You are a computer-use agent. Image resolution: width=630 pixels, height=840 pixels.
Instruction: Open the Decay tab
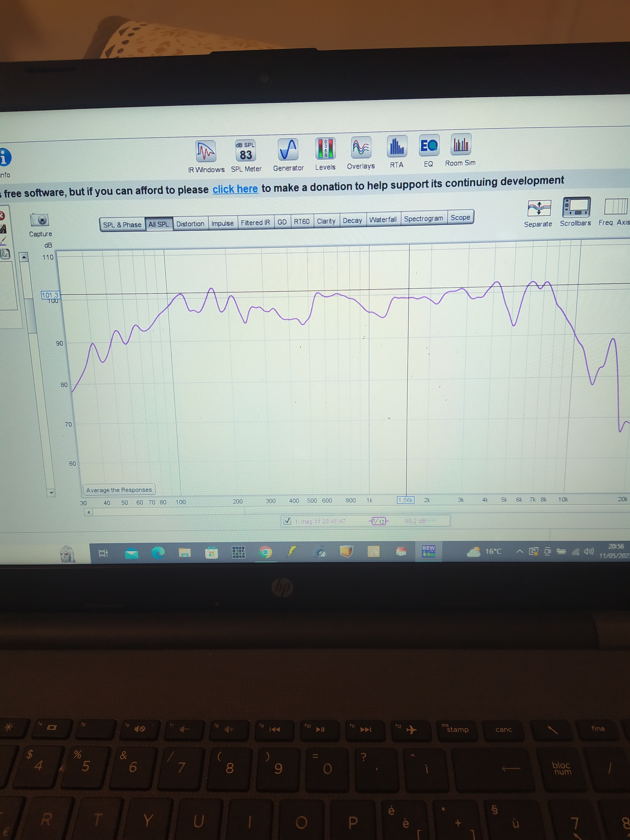click(x=352, y=220)
